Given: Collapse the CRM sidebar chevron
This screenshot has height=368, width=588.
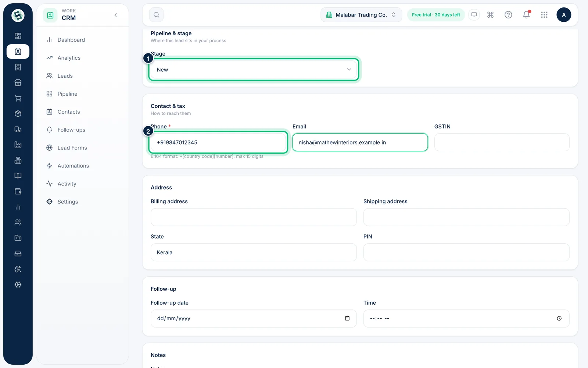Looking at the screenshot, I should point(115,15).
